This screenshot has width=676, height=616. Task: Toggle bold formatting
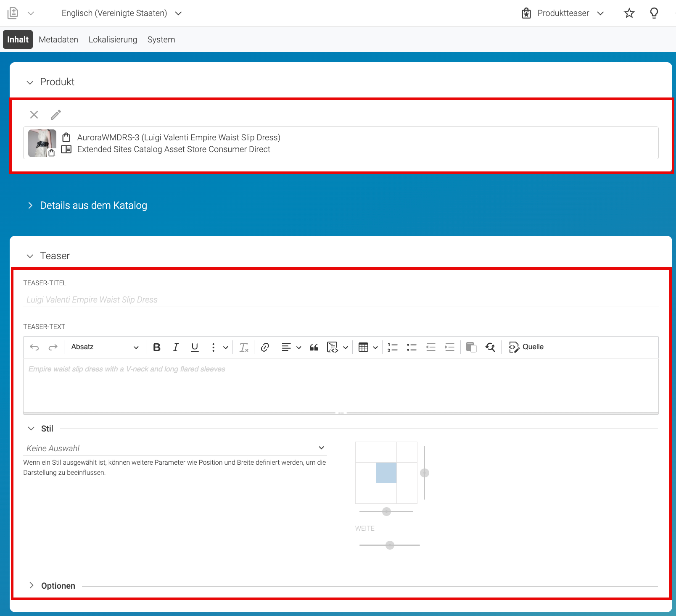tap(157, 347)
